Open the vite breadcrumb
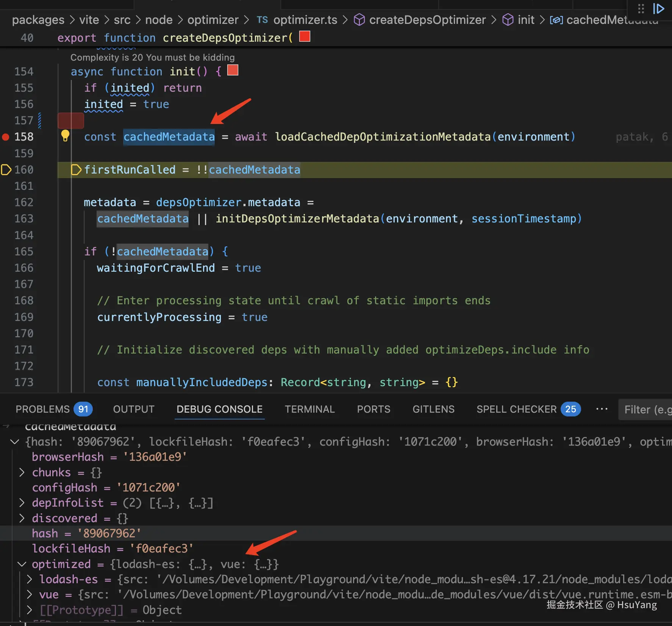 [x=89, y=20]
